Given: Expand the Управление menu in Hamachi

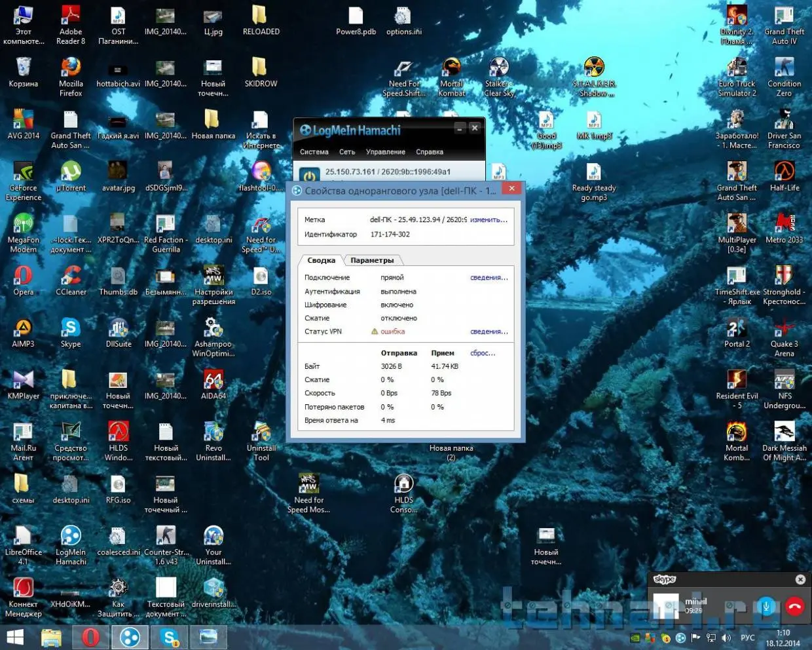Looking at the screenshot, I should 385,152.
